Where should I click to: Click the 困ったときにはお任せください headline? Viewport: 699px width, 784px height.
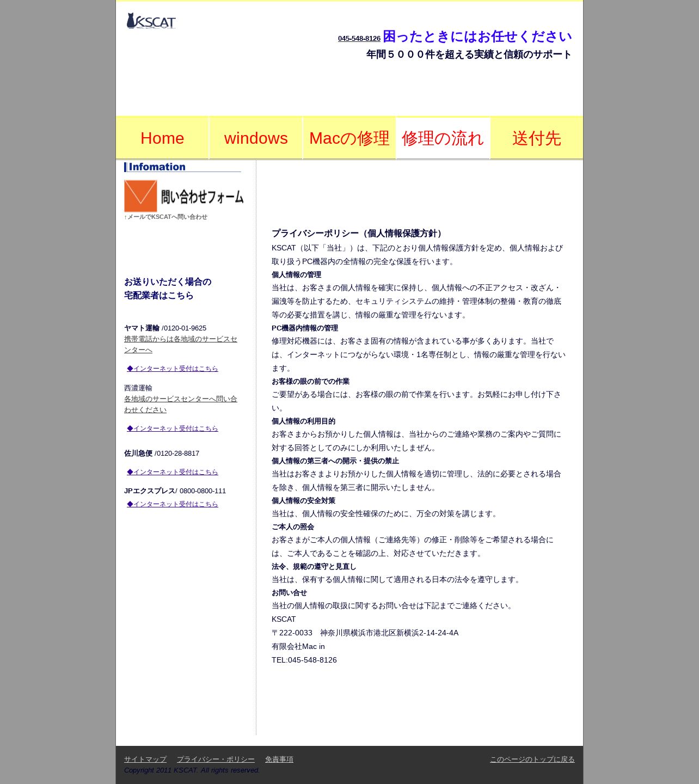[477, 36]
